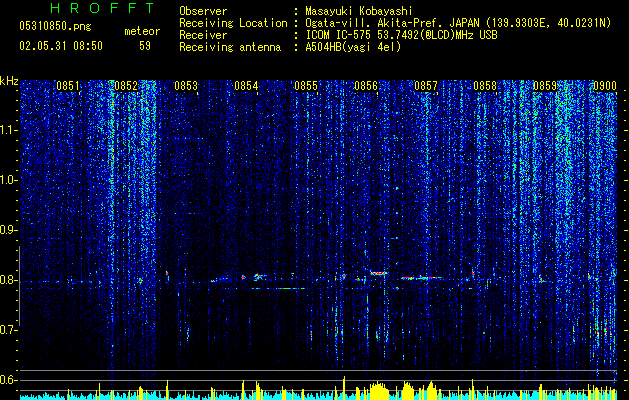Click the Receiving antenna label
The image size is (629, 400).
pyautogui.click(x=230, y=47)
